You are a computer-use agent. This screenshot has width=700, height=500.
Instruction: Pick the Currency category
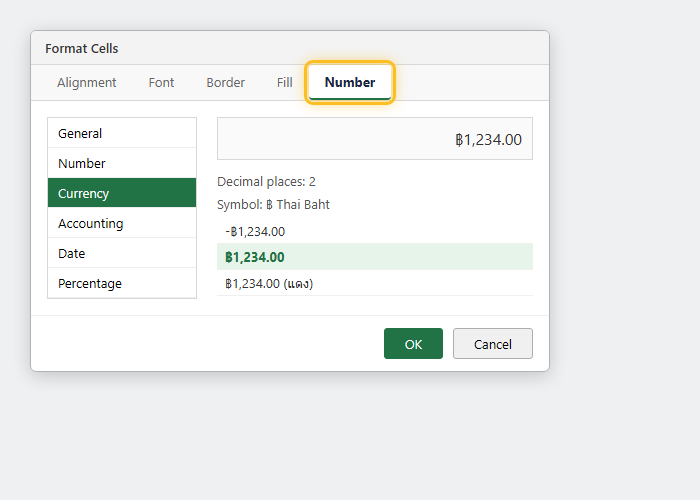[122, 193]
